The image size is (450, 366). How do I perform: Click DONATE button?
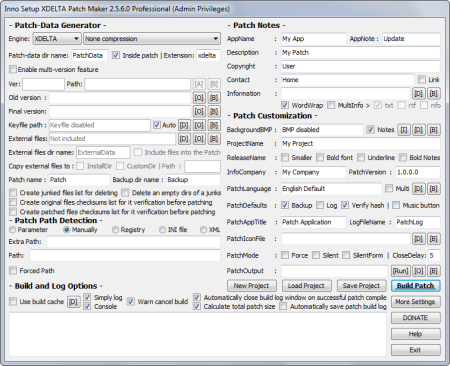(416, 318)
